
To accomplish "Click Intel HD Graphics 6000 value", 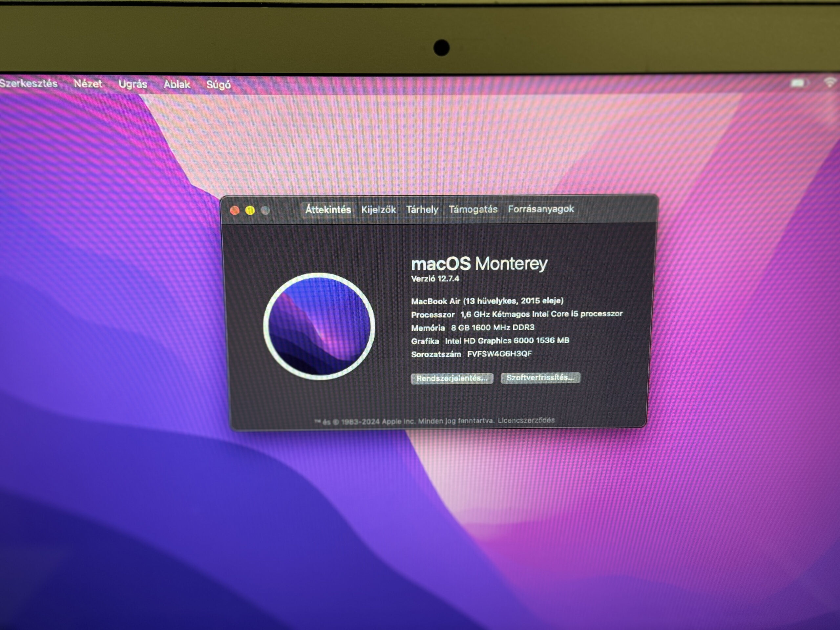I will point(507,341).
